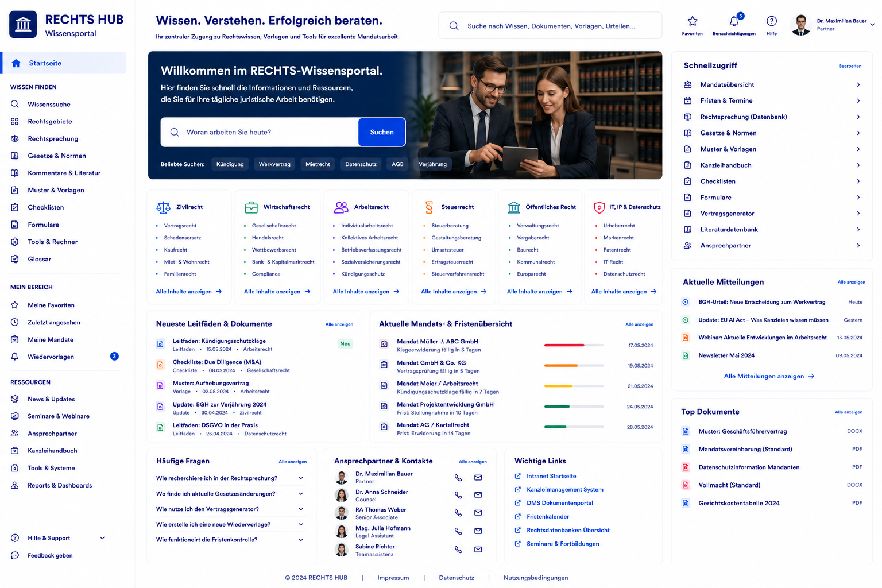The width and height of the screenshot is (882, 588).
Task: Click the Wirtschaftsrecht briefcase icon
Action: click(252, 207)
